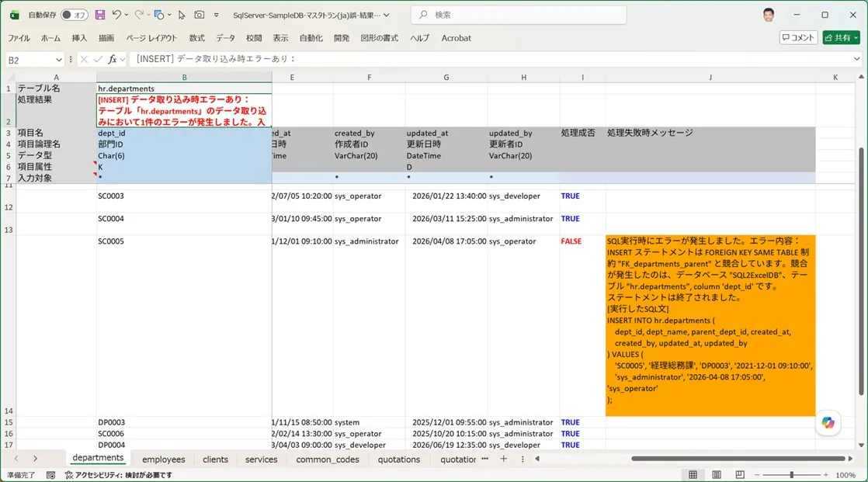Add a new sheet with plus
This screenshot has width=868, height=482.
[503, 459]
